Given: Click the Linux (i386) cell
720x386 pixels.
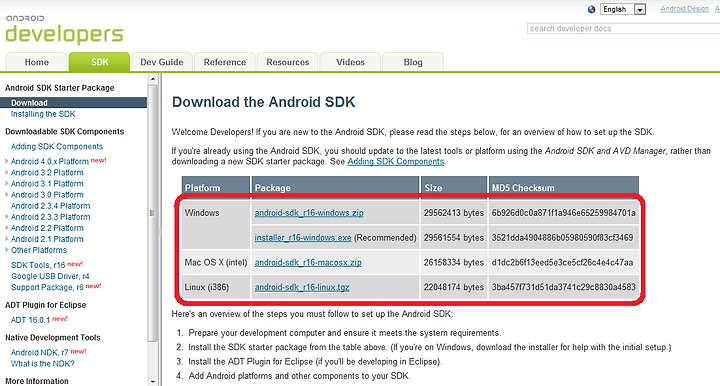Looking at the screenshot, I should tap(216, 287).
